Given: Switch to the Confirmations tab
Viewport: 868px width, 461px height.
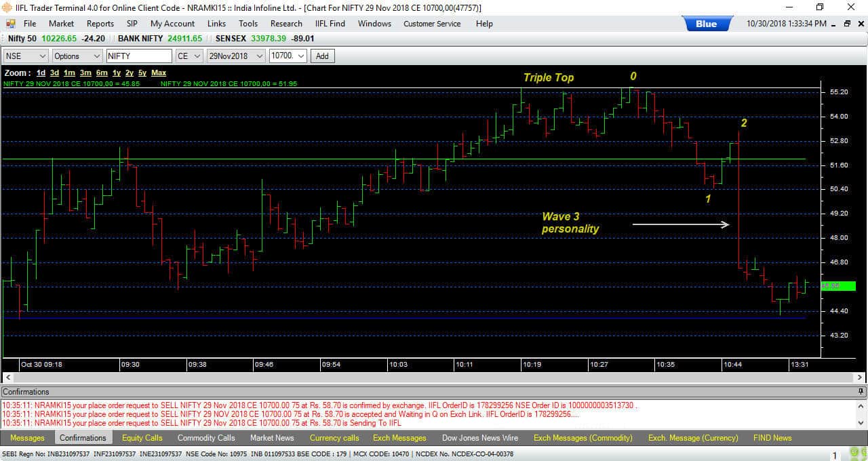Looking at the screenshot, I should point(83,438).
